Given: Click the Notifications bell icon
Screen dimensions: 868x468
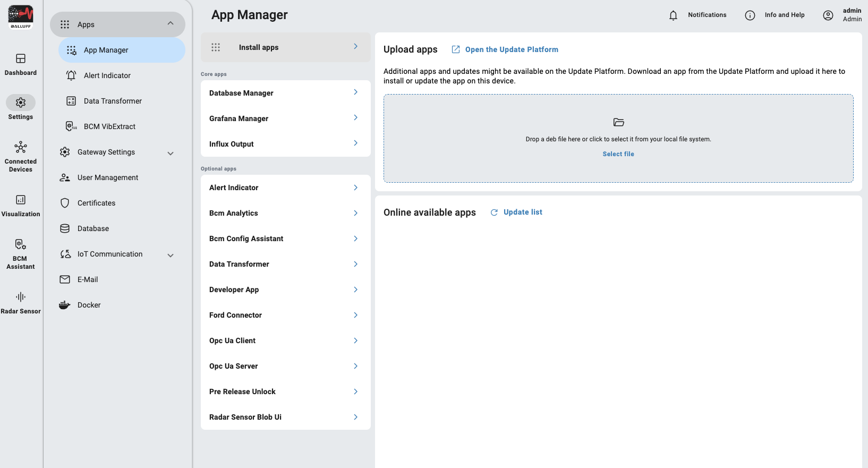Looking at the screenshot, I should tap(673, 15).
